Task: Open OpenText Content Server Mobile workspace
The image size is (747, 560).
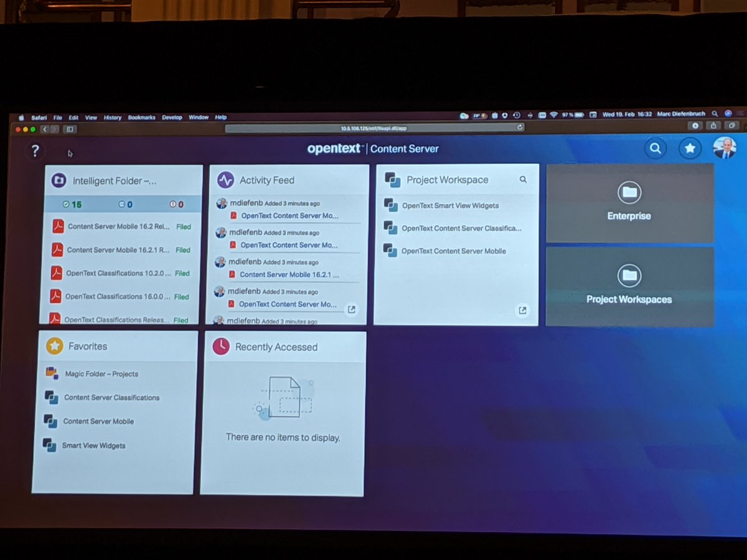Action: point(454,251)
